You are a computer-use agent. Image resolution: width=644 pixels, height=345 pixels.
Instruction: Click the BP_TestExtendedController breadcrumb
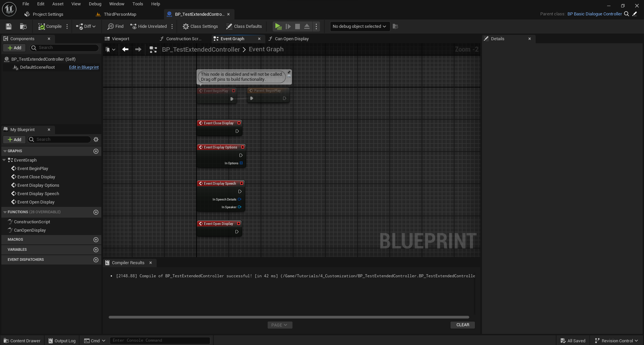click(x=201, y=50)
